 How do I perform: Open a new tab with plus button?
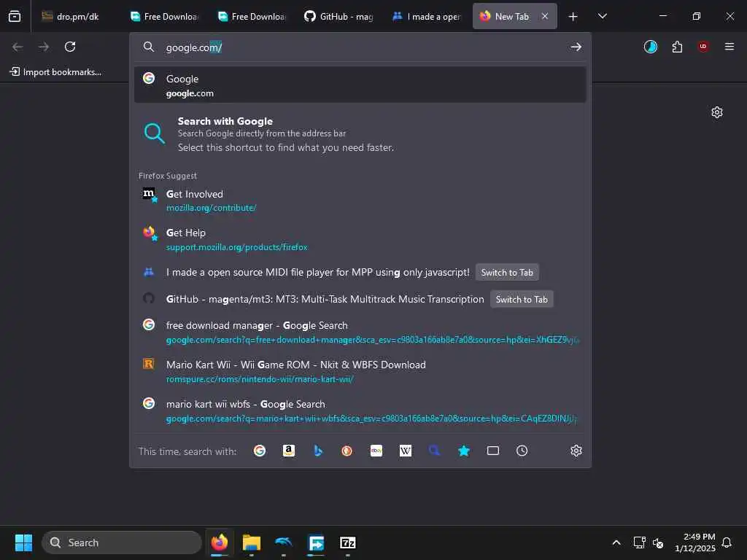pos(573,17)
